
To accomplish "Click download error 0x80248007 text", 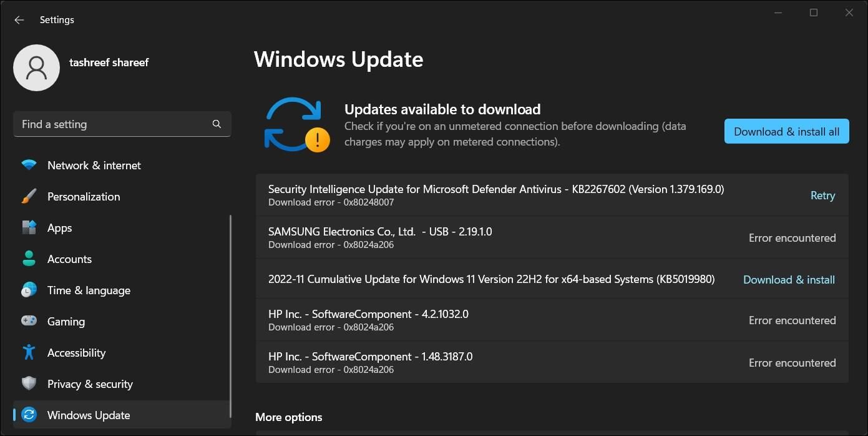I will click(331, 202).
